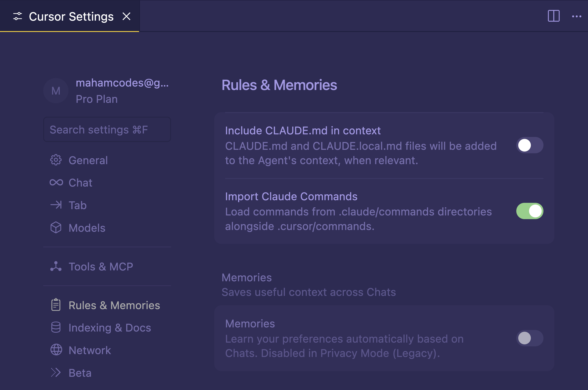Click the Network globe icon
Viewport: 588px width, 390px height.
point(56,350)
